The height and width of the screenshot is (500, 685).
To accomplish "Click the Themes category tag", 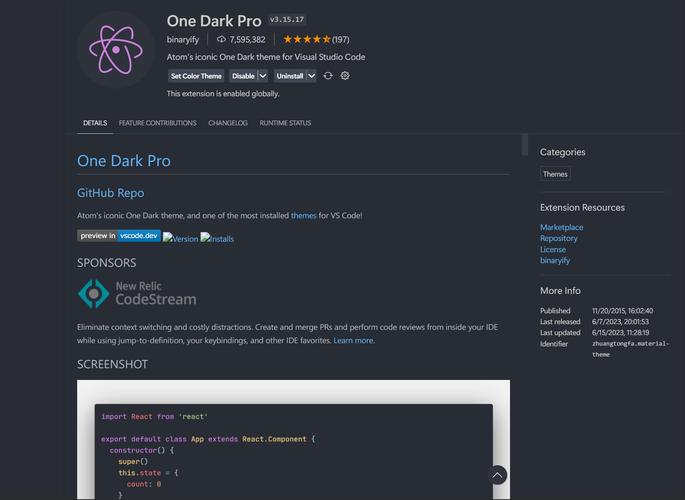I will pyautogui.click(x=555, y=174).
